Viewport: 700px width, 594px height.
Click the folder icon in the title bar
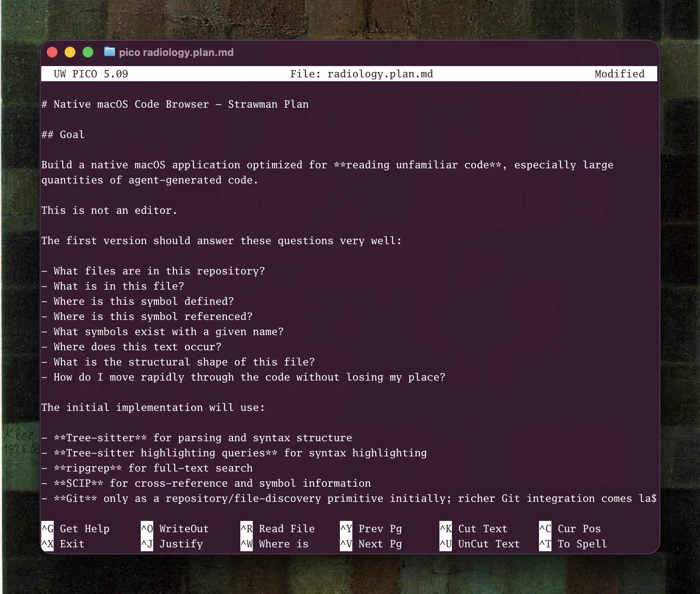pyautogui.click(x=110, y=52)
